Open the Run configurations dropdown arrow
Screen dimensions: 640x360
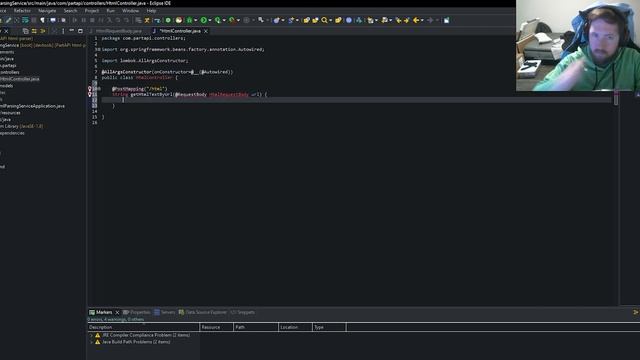coord(210,20)
